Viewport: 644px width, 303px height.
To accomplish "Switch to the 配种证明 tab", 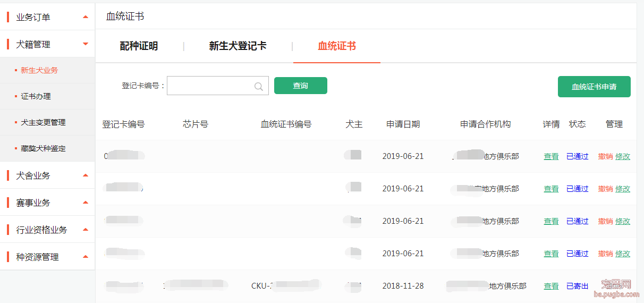I will coord(139,46).
